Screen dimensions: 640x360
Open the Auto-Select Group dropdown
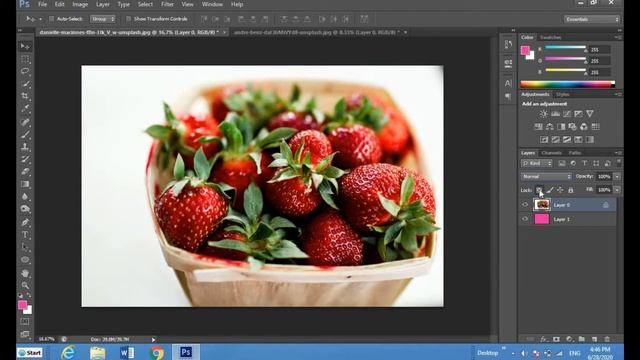(x=103, y=19)
